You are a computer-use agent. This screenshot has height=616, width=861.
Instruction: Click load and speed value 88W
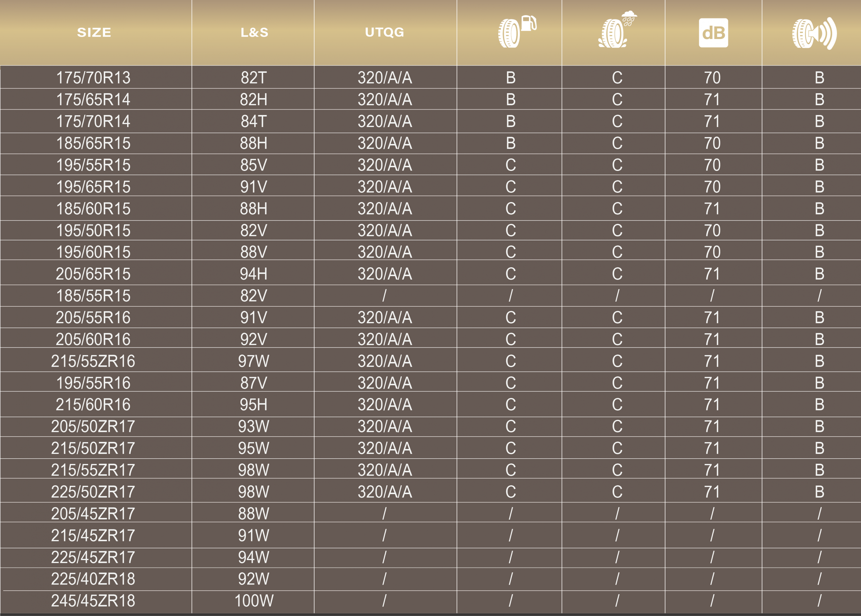tap(254, 514)
